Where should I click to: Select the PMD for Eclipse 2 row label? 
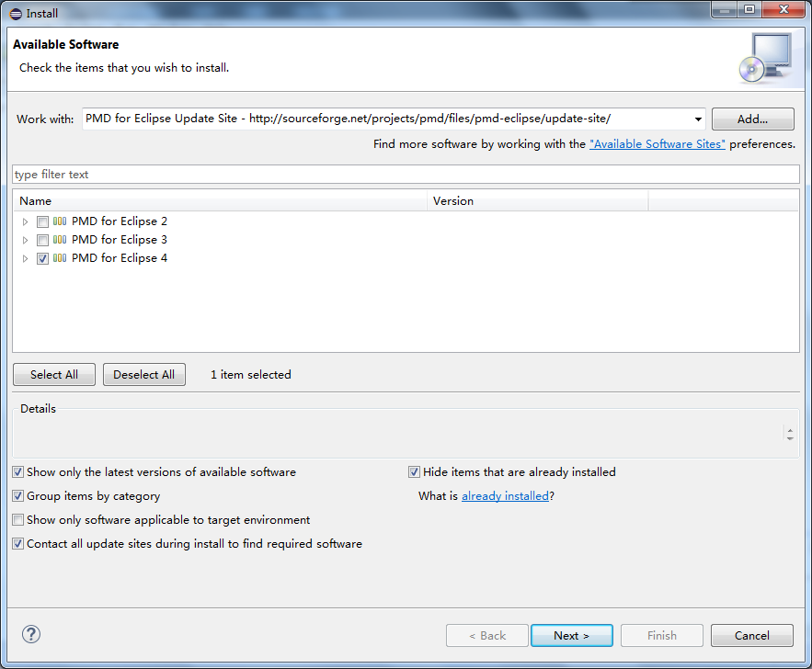click(x=120, y=221)
